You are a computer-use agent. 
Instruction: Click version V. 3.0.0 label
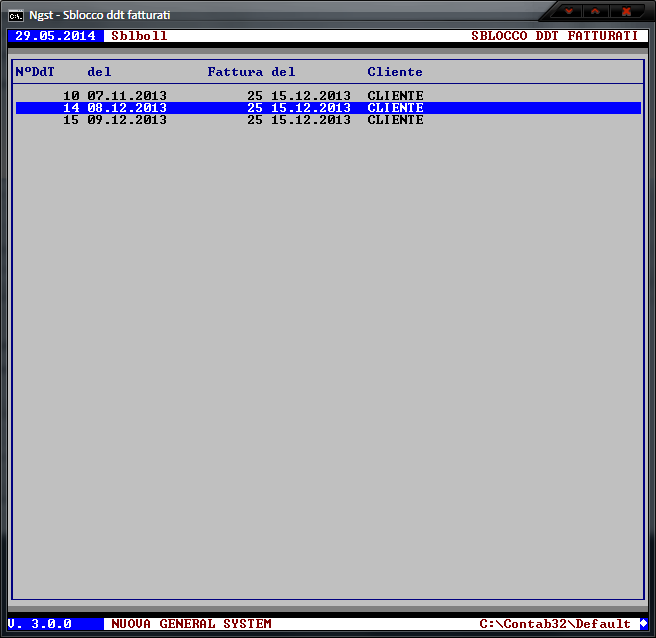point(39,624)
